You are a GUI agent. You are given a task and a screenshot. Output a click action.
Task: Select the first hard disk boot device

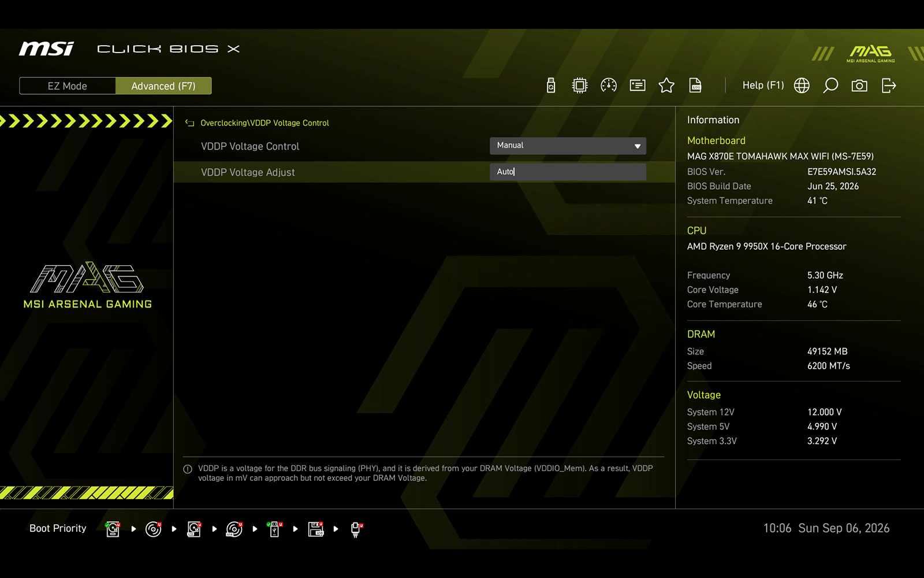113,529
